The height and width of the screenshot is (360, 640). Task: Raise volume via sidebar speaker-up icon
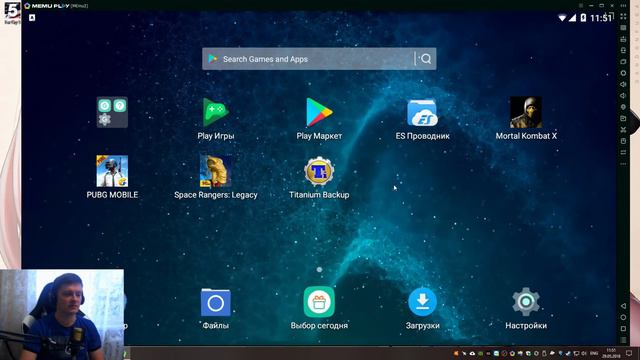click(623, 84)
